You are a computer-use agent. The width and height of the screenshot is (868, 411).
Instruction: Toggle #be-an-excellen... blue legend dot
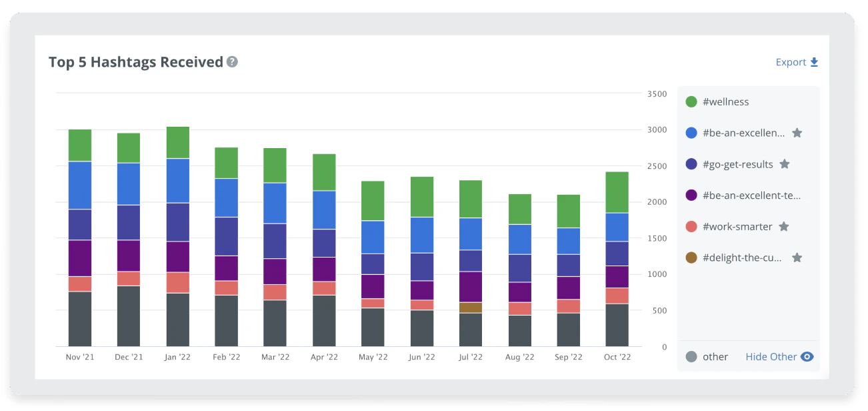coord(691,133)
